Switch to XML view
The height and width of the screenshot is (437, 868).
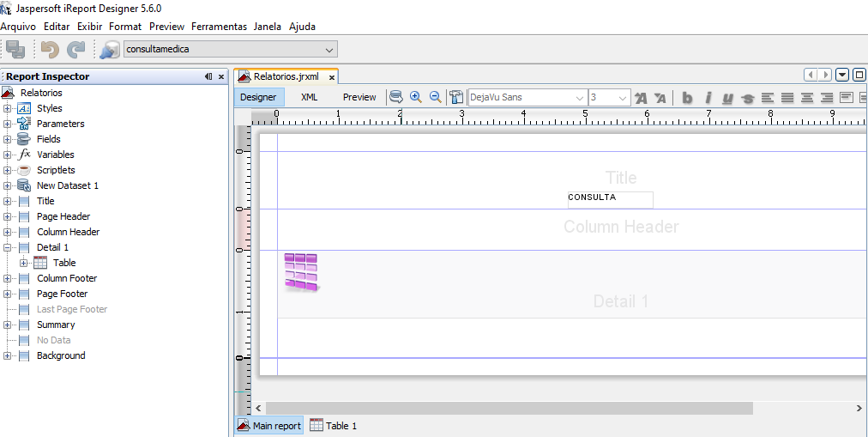[310, 97]
